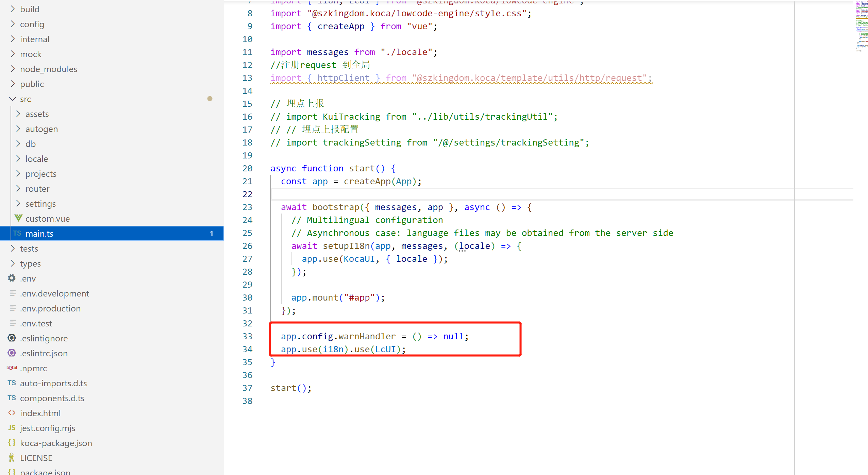
Task: Click the gear icon next to .env
Action: point(12,278)
